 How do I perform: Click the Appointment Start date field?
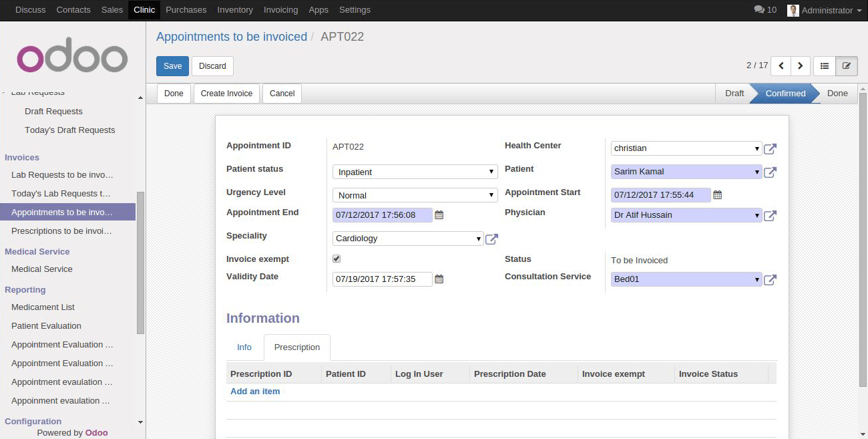tap(661, 195)
